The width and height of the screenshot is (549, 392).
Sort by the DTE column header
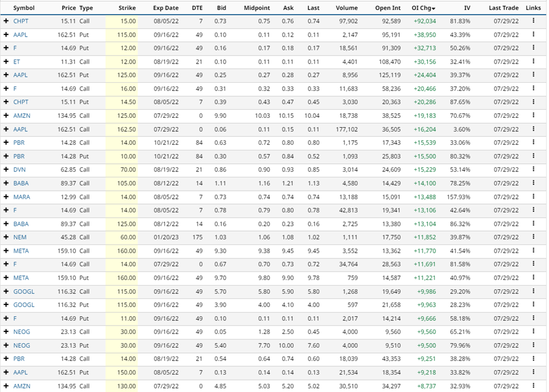point(197,8)
